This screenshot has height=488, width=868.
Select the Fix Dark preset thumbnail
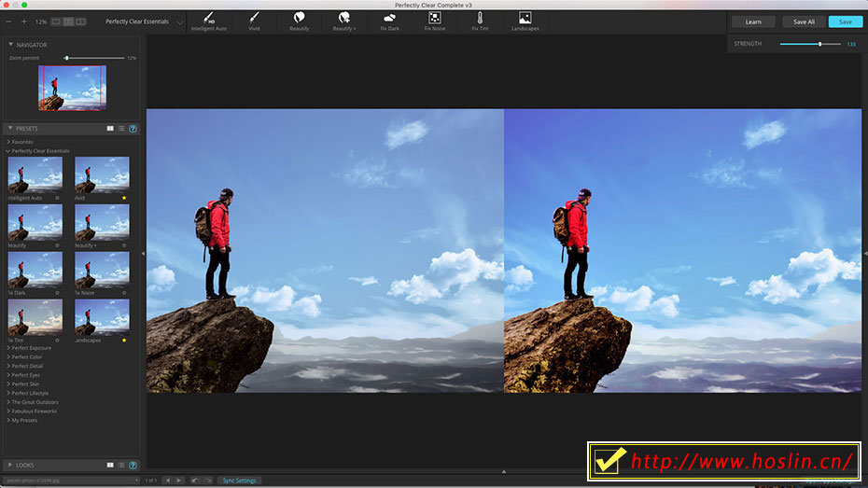tap(35, 270)
